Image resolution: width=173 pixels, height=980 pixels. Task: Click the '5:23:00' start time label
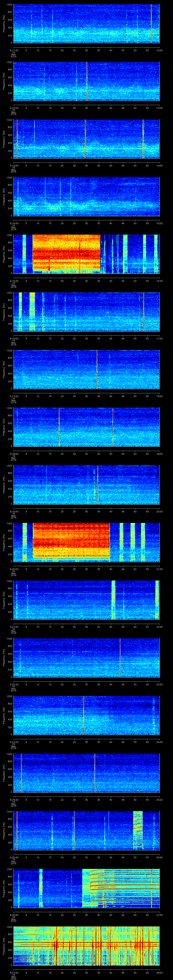point(14,742)
